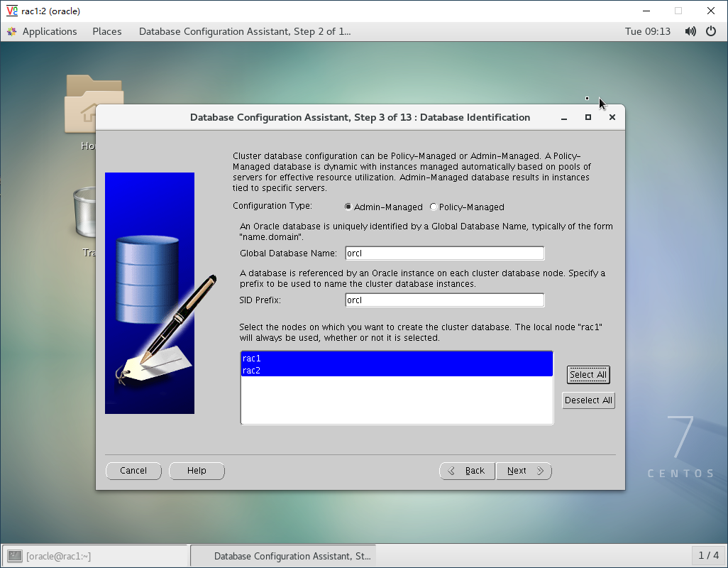This screenshot has width=728, height=568.
Task: Click the clock showing Tue 09:13
Action: pyautogui.click(x=648, y=31)
